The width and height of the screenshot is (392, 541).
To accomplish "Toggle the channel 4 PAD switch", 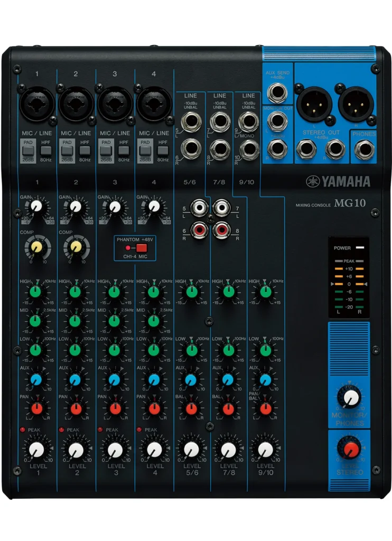I will coord(145,151).
